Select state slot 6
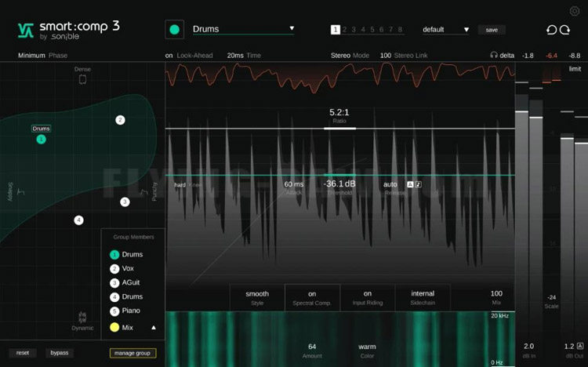The width and height of the screenshot is (588, 367). point(381,29)
